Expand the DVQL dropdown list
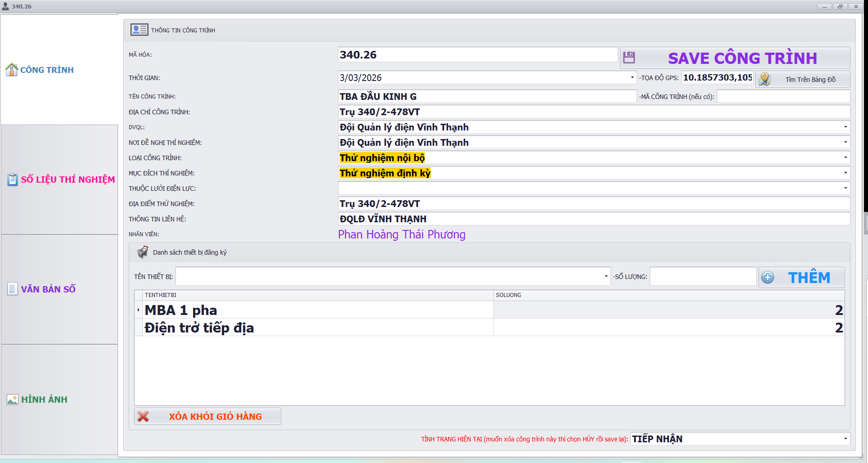 (845, 127)
